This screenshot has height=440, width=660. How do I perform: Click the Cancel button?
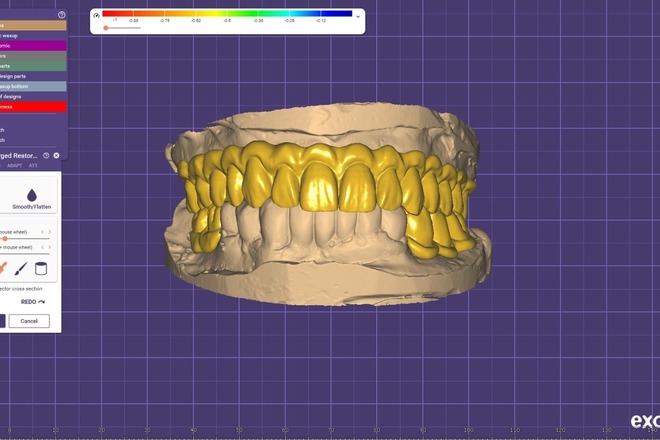[29, 321]
